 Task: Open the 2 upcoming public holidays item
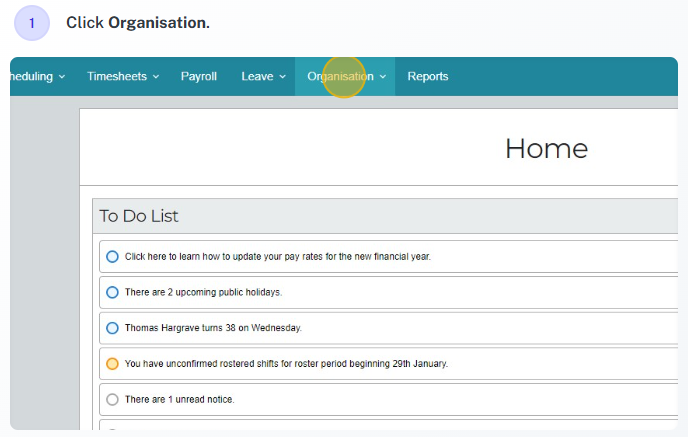pos(388,292)
